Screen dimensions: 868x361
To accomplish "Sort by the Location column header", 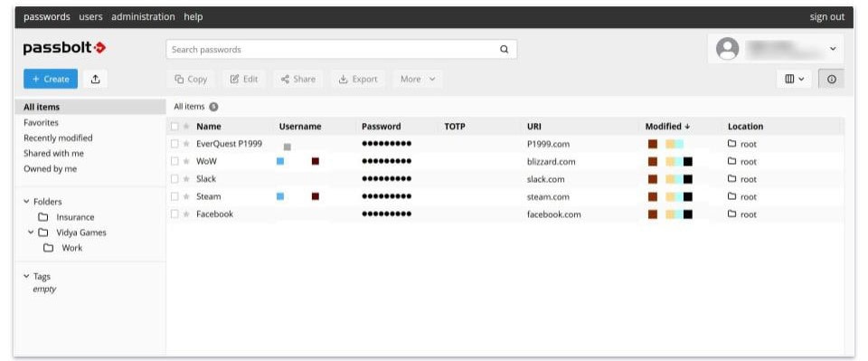I will pyautogui.click(x=745, y=127).
